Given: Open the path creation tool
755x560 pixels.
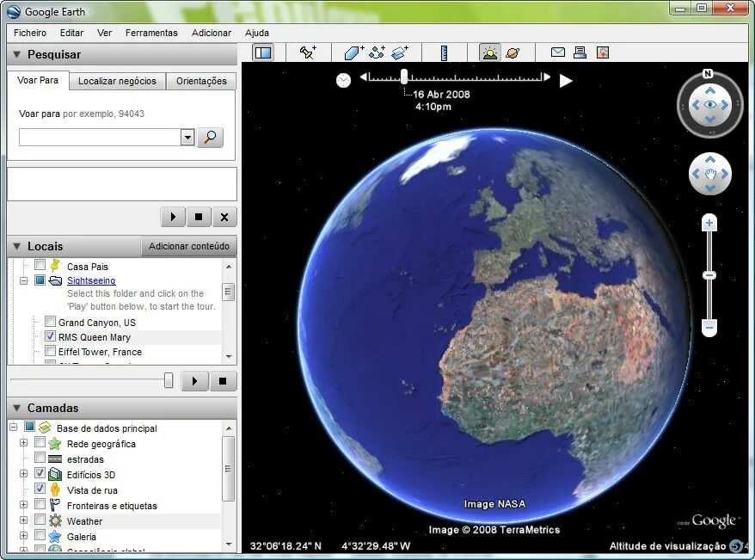Looking at the screenshot, I should 376,52.
